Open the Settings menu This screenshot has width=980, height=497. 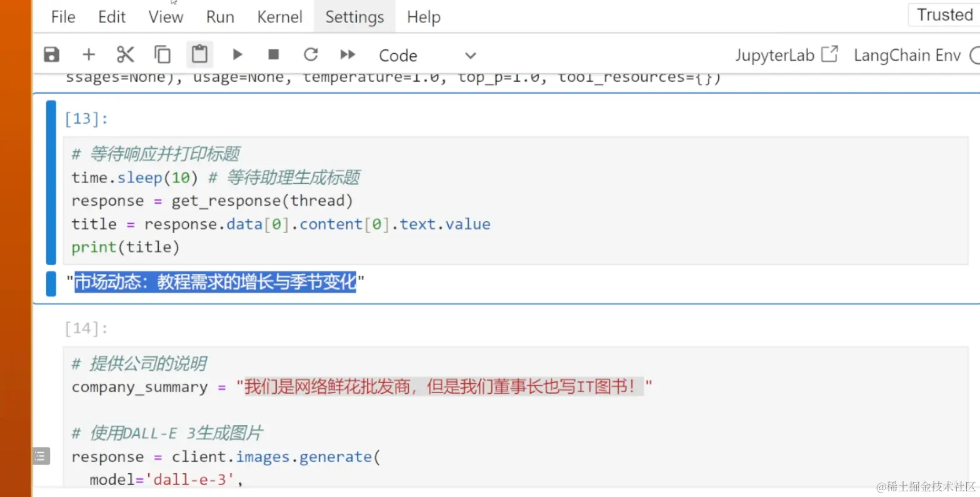[354, 17]
